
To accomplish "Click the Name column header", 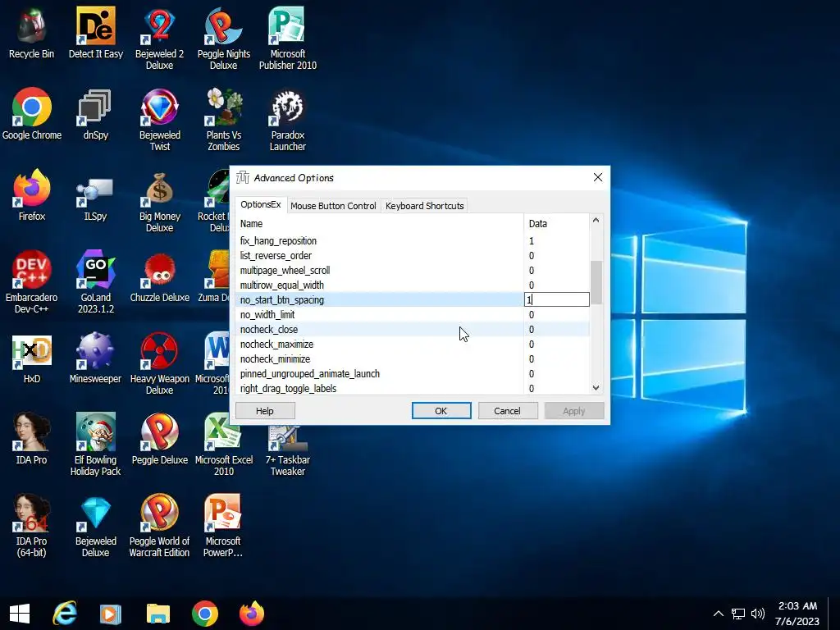I will click(x=380, y=223).
